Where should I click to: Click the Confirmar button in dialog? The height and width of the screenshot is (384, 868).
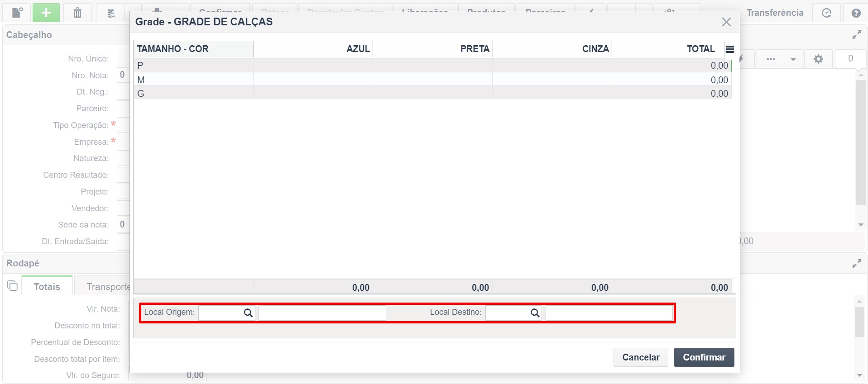click(x=704, y=357)
